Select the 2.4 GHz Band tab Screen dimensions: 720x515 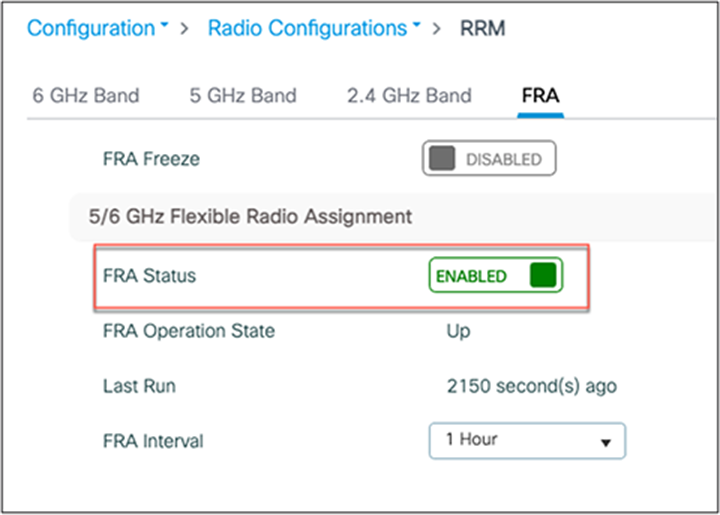(408, 96)
